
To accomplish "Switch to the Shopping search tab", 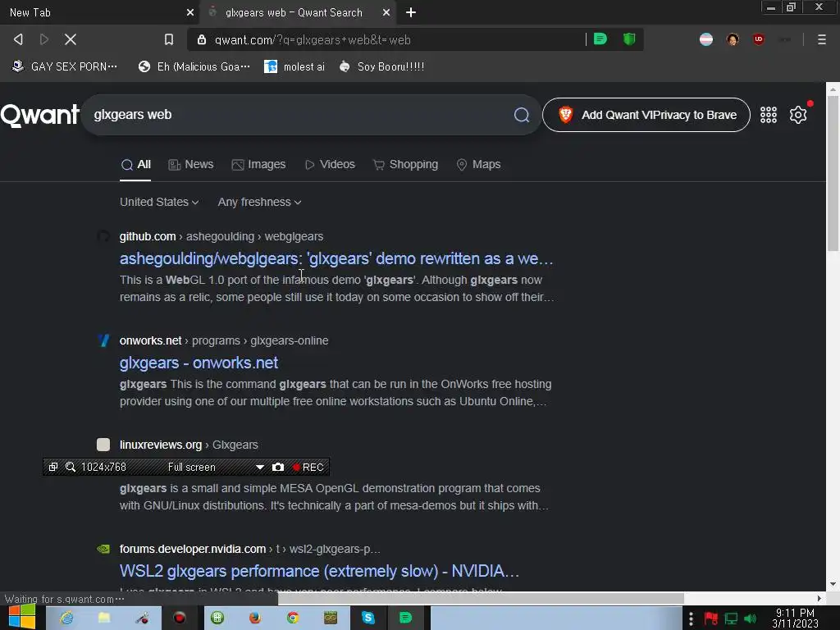I will pyautogui.click(x=405, y=164).
